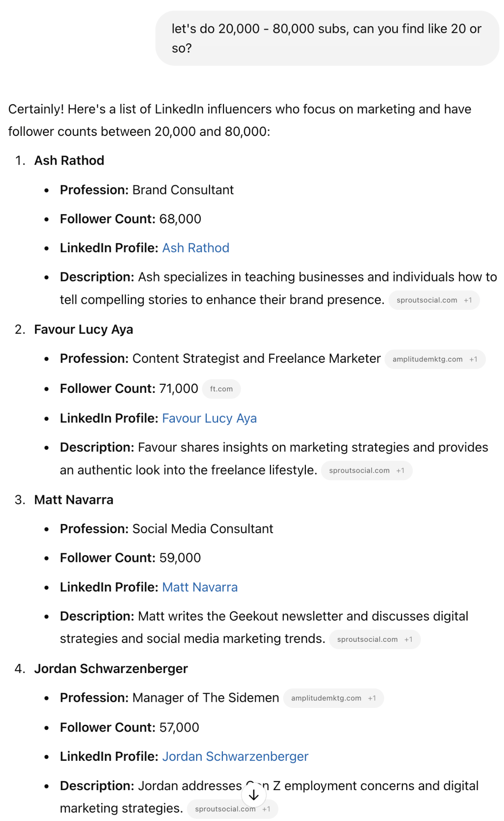Open Ash Rathod's LinkedIn profile link
This screenshot has width=504, height=821.
(195, 248)
